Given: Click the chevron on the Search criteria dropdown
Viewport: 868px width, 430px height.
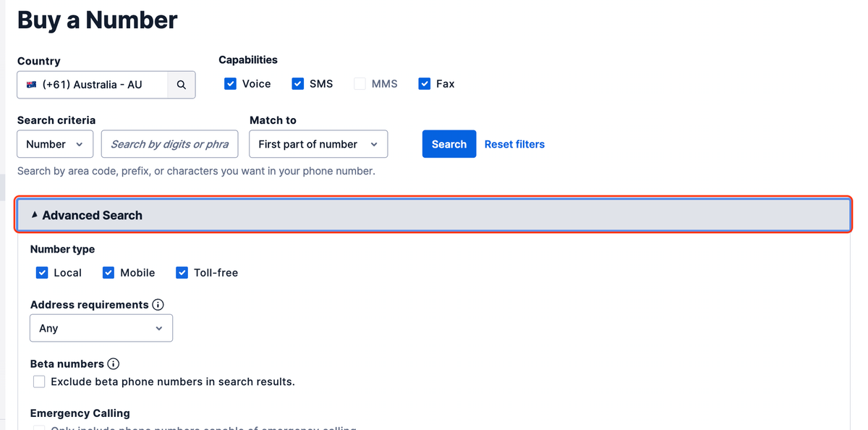Looking at the screenshot, I should [81, 144].
